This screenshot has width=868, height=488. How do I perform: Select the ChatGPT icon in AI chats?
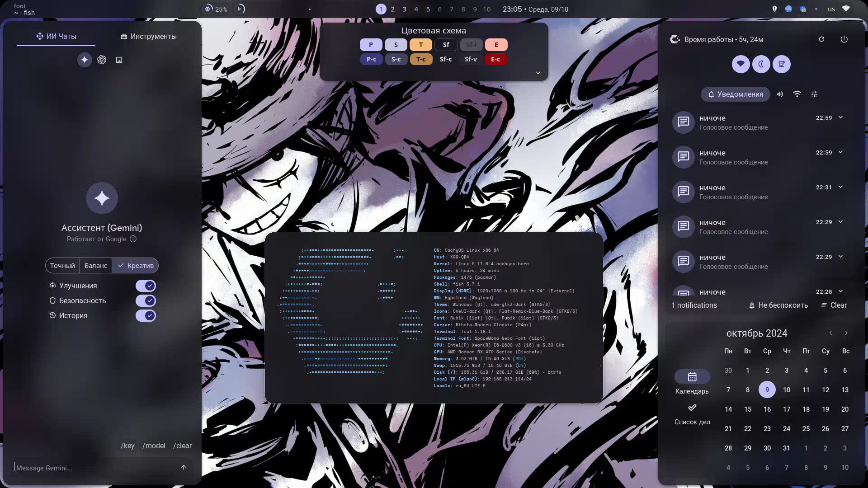coord(102,60)
